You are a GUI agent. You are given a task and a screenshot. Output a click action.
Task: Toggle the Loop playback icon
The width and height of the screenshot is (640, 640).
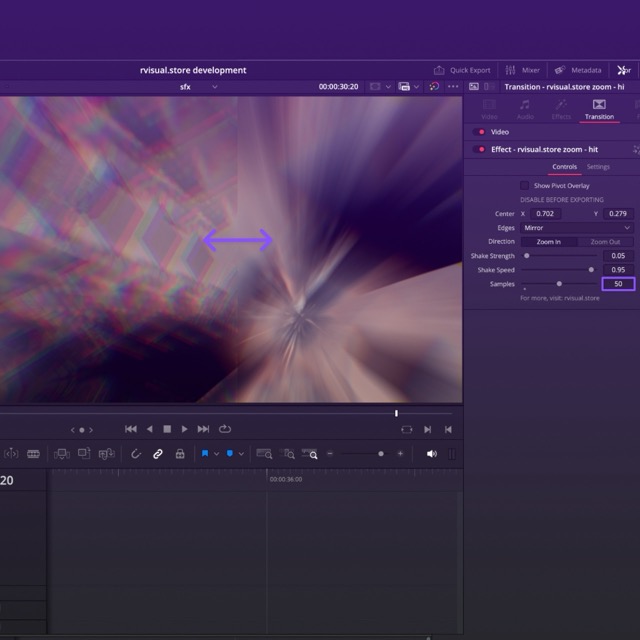(225, 429)
